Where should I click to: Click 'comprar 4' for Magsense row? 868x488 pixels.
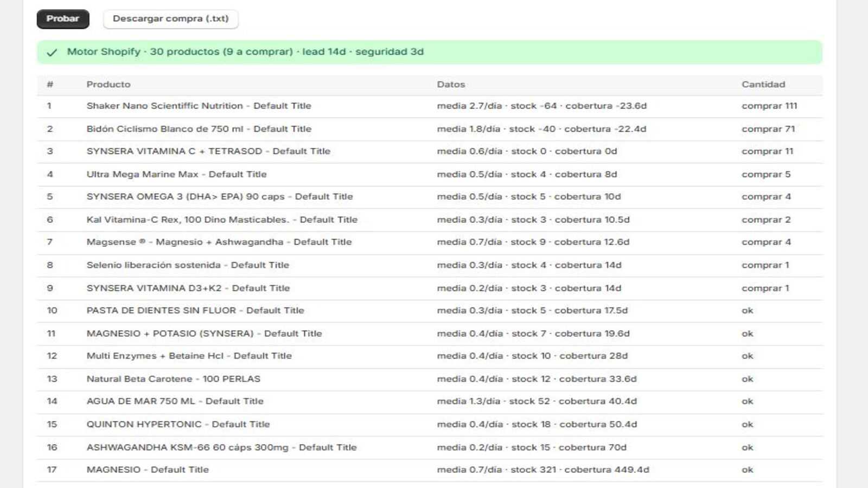766,242
